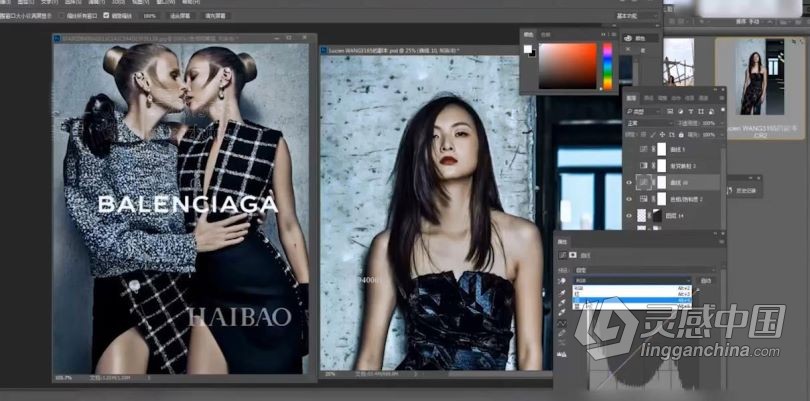Click the Fill Screen button

(215, 16)
